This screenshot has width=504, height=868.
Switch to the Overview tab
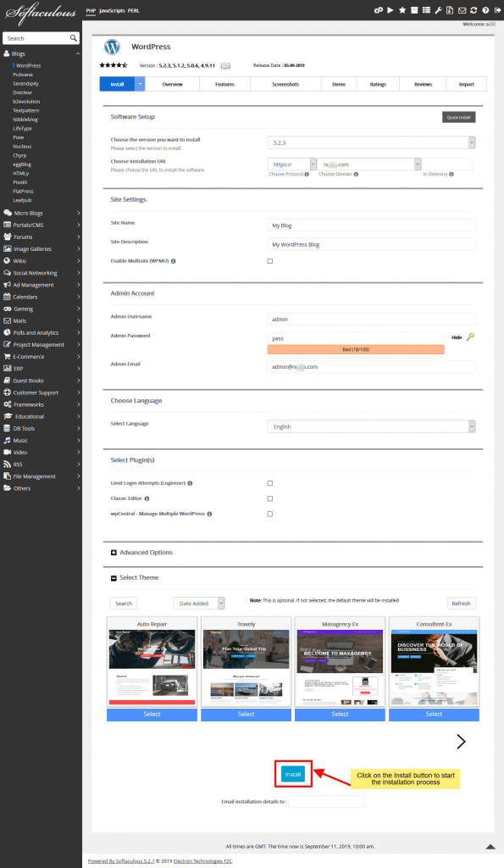click(x=172, y=84)
